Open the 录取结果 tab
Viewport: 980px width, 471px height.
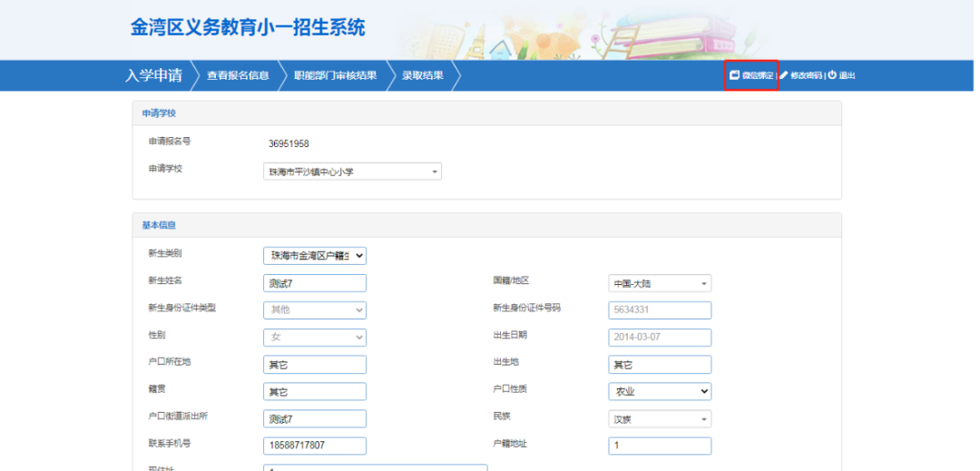click(423, 75)
